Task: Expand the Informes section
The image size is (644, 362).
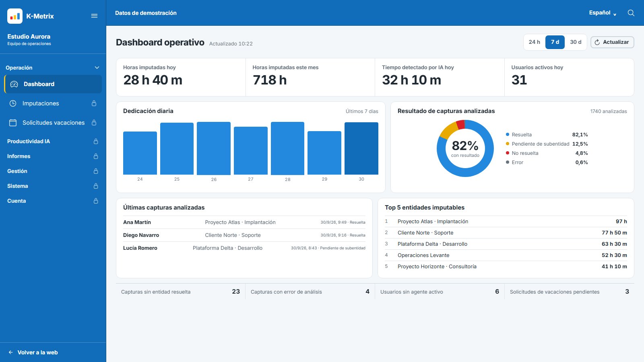Action: point(53,156)
